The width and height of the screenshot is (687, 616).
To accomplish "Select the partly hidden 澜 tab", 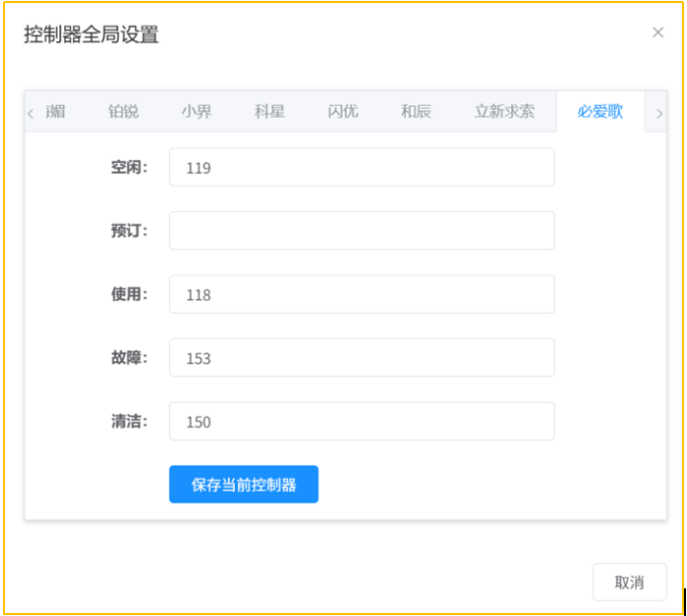I will (55, 112).
